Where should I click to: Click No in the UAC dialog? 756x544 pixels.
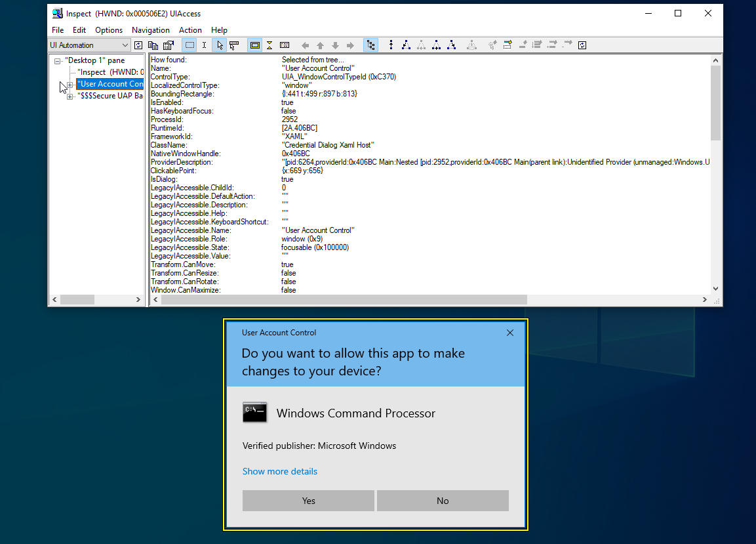tap(443, 501)
